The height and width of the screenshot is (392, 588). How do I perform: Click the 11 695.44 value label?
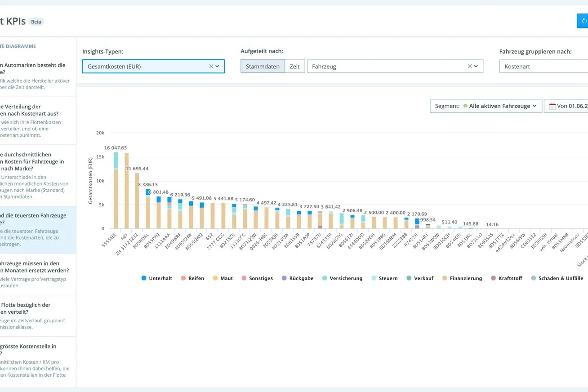[137, 169]
